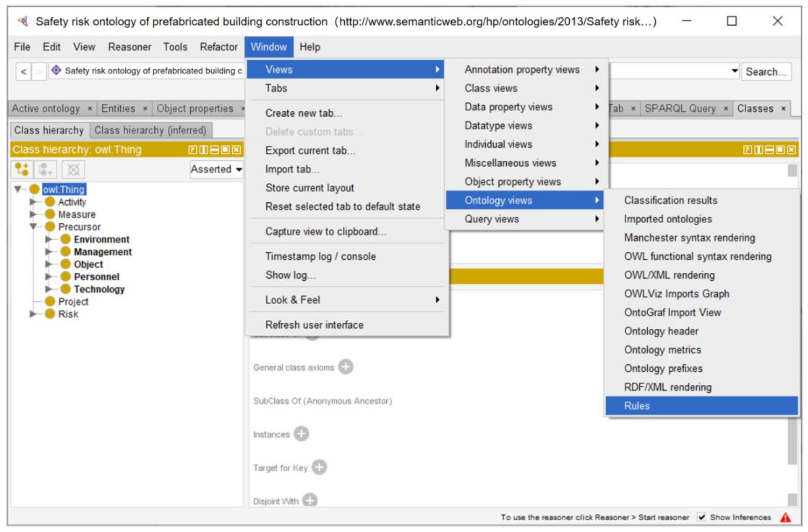808x532 pixels.
Task: Expand the Risk class node
Action: pyautogui.click(x=33, y=314)
